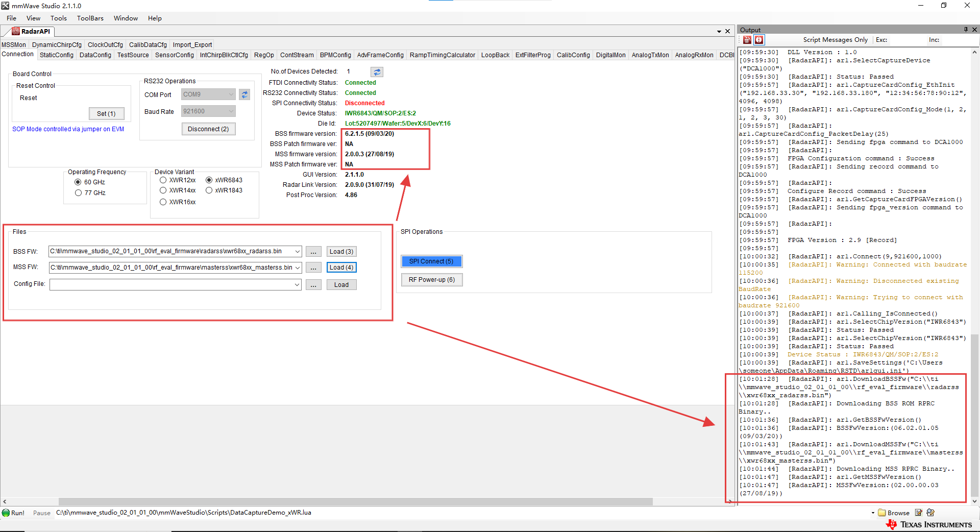Open the Tools menu
Screen dimensions: 980x532
click(58, 18)
